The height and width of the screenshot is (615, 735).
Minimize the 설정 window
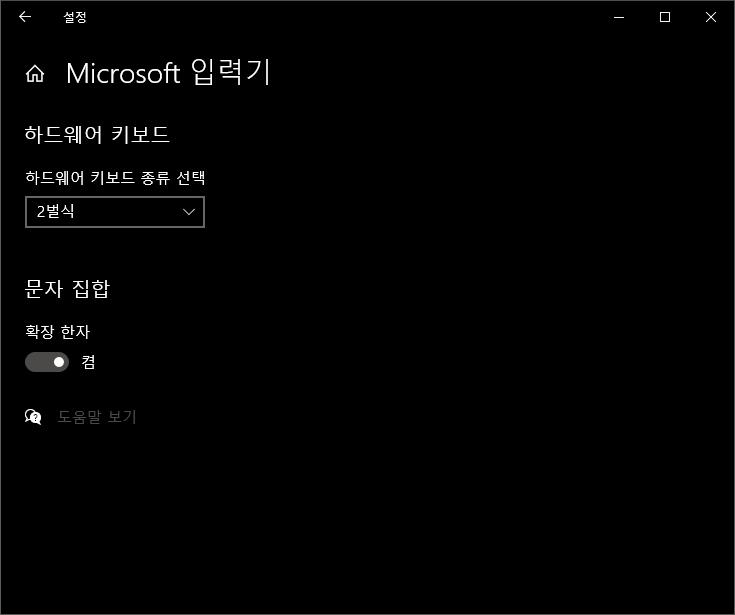[x=619, y=17]
